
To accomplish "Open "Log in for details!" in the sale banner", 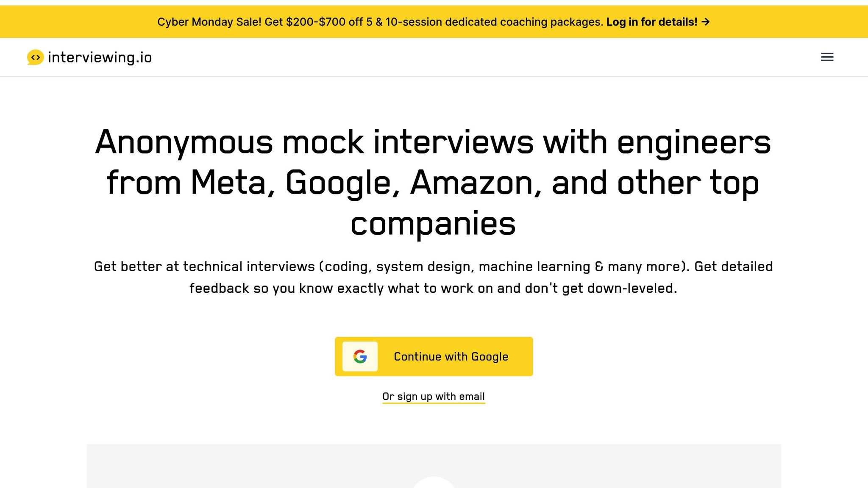I will (651, 22).
